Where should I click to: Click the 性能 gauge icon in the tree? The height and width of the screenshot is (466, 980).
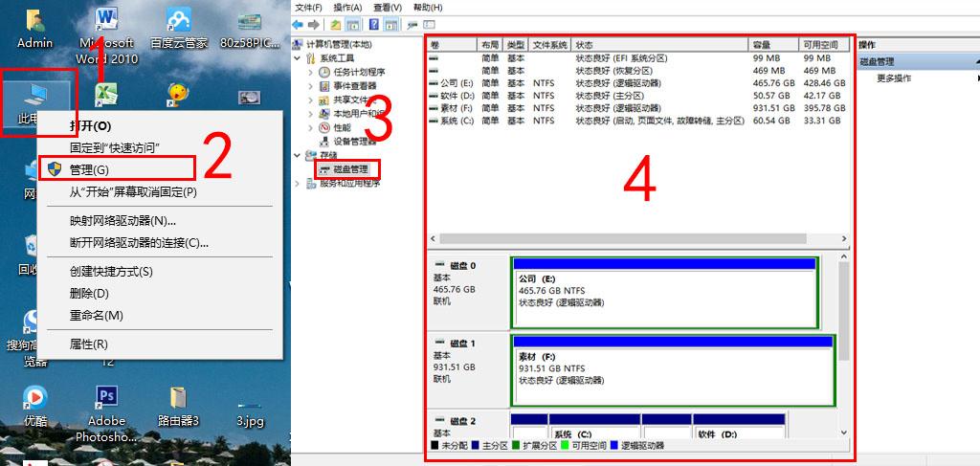coord(324,127)
